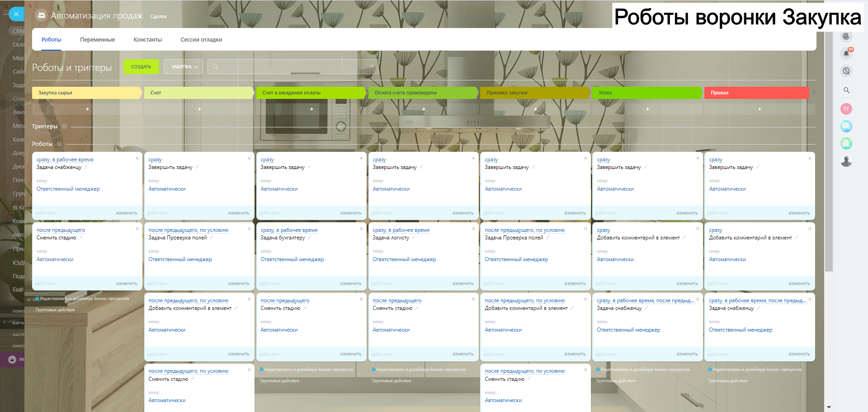Image resolution: width=868 pixels, height=412 pixels.
Task: Add a trigger under Оплата счета произведена
Action: click(424, 109)
